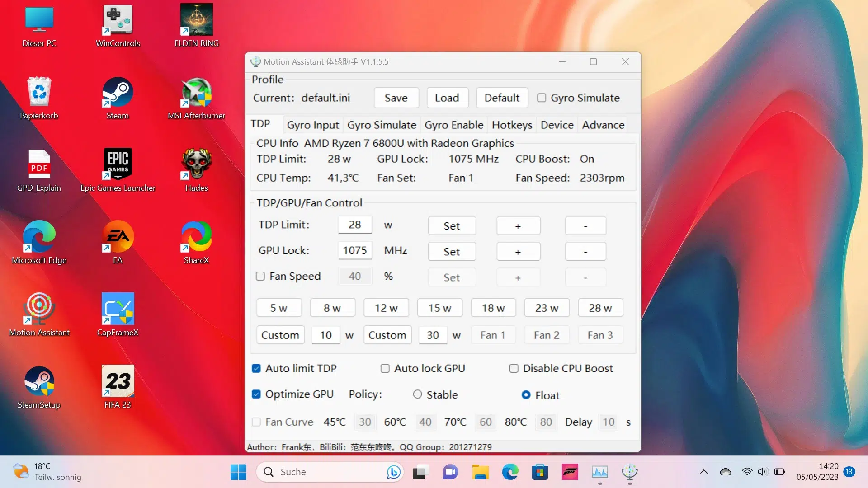Show hidden system tray icons

point(704,472)
